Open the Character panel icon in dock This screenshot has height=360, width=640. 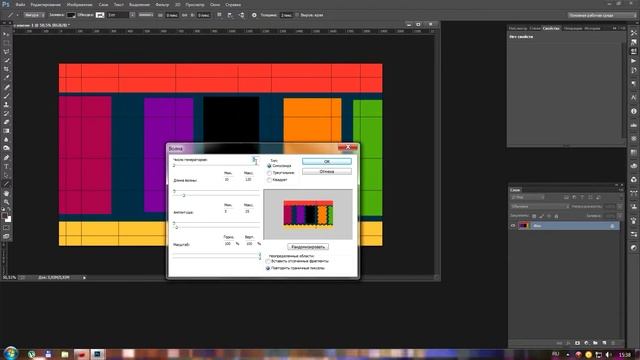point(633,97)
